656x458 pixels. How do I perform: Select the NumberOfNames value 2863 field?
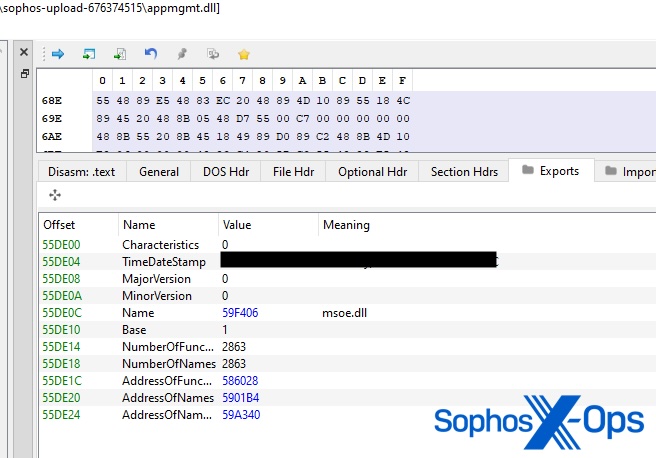[x=236, y=364]
